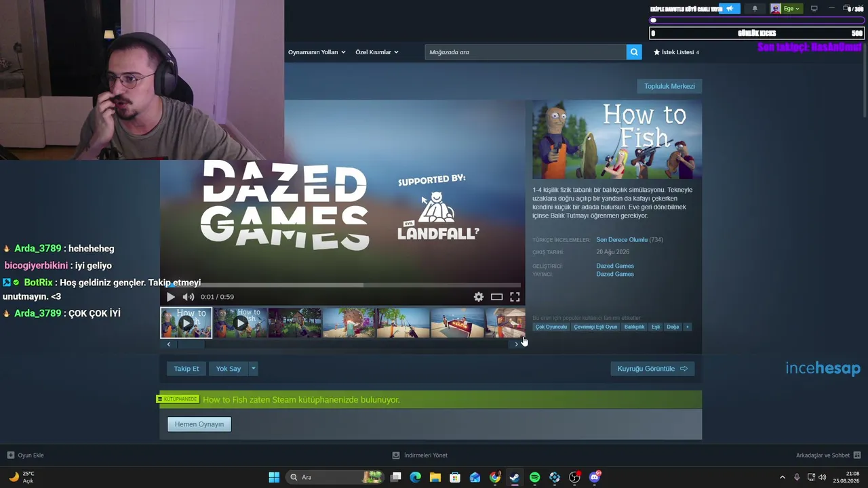This screenshot has height=488, width=868.
Task: Open the Dazed Games developer link
Action: coord(615,266)
